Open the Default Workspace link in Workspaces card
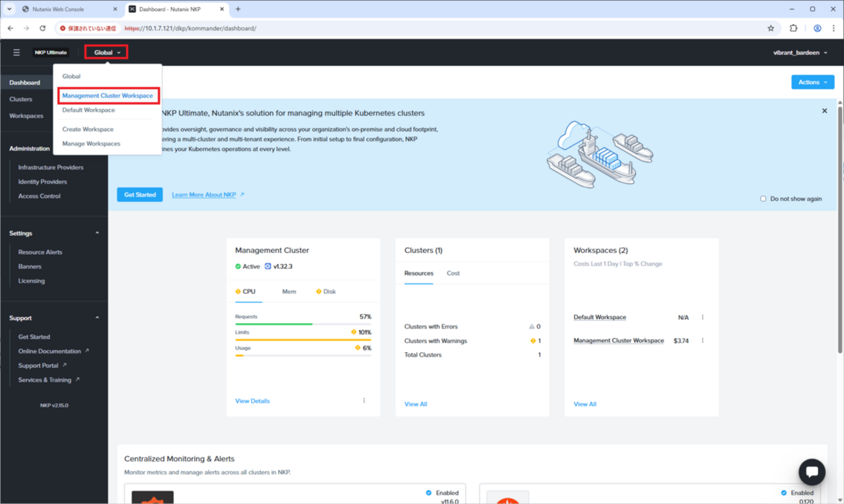 pyautogui.click(x=600, y=318)
